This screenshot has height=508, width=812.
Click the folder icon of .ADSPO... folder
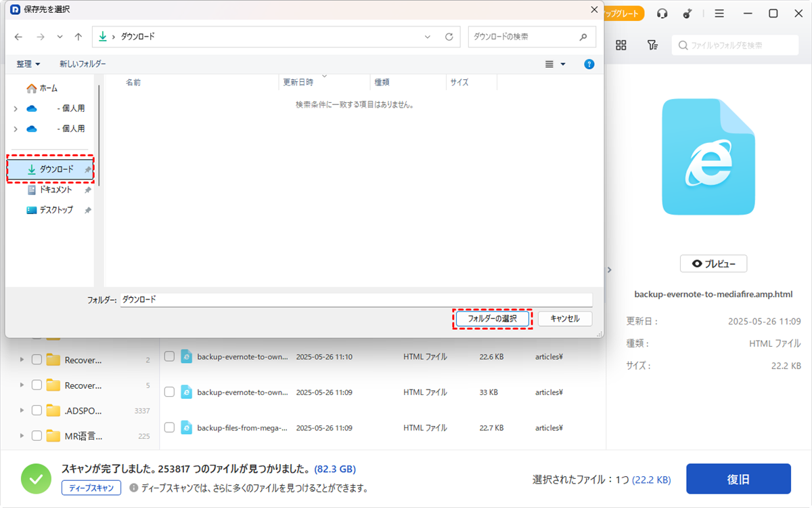coord(53,410)
